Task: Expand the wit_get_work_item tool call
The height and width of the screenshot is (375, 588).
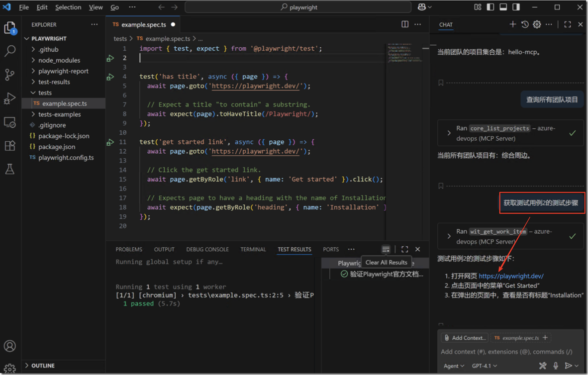Action: pyautogui.click(x=449, y=236)
